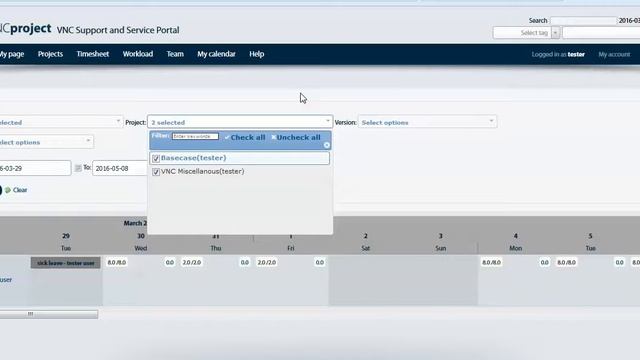Click the 8.0/8.0 value on Tuesday 5

(x=567, y=262)
